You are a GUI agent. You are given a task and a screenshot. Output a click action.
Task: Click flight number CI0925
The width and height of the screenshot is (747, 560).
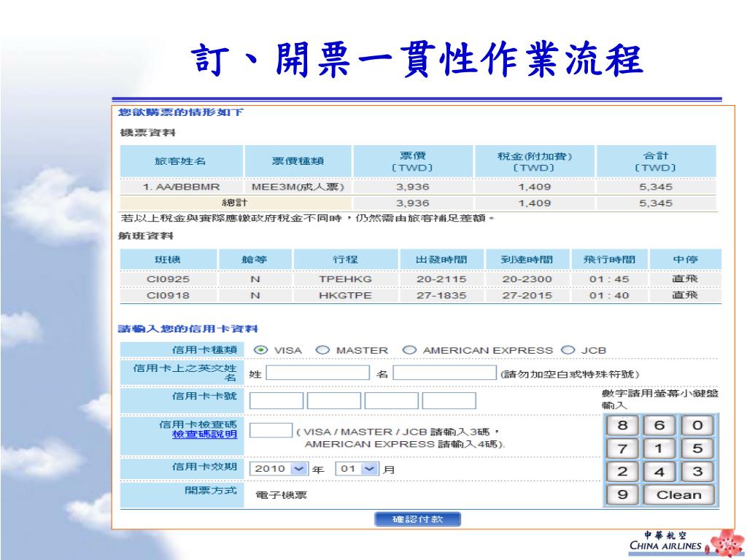[x=168, y=279]
